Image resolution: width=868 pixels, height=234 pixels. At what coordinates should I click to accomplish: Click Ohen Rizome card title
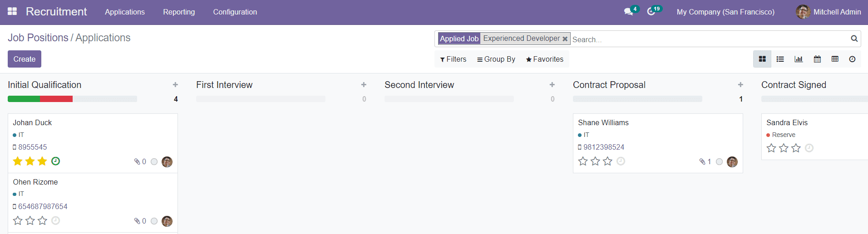click(35, 182)
